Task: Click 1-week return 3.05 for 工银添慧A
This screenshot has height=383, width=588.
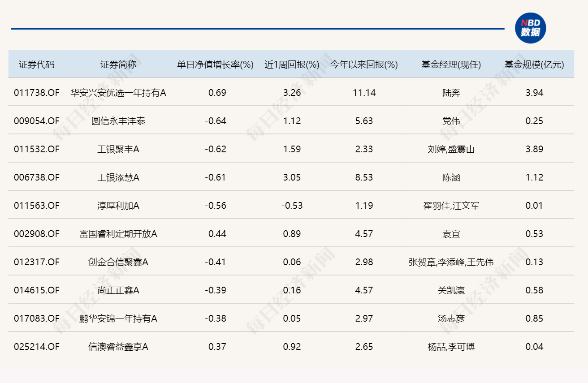Action: point(292,177)
